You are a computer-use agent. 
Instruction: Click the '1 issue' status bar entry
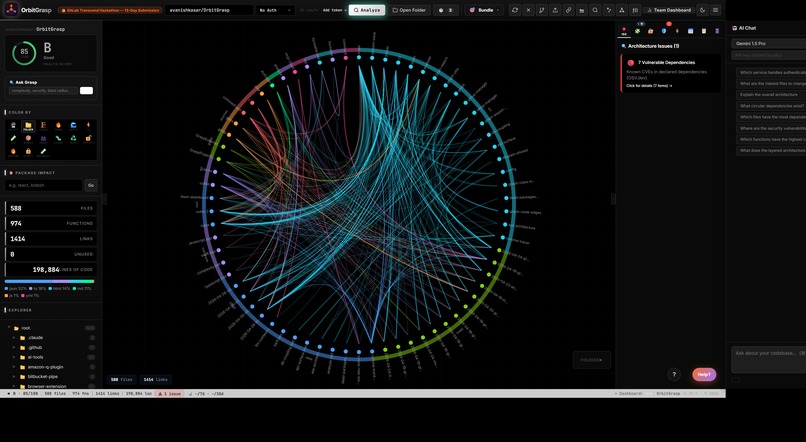(x=169, y=394)
